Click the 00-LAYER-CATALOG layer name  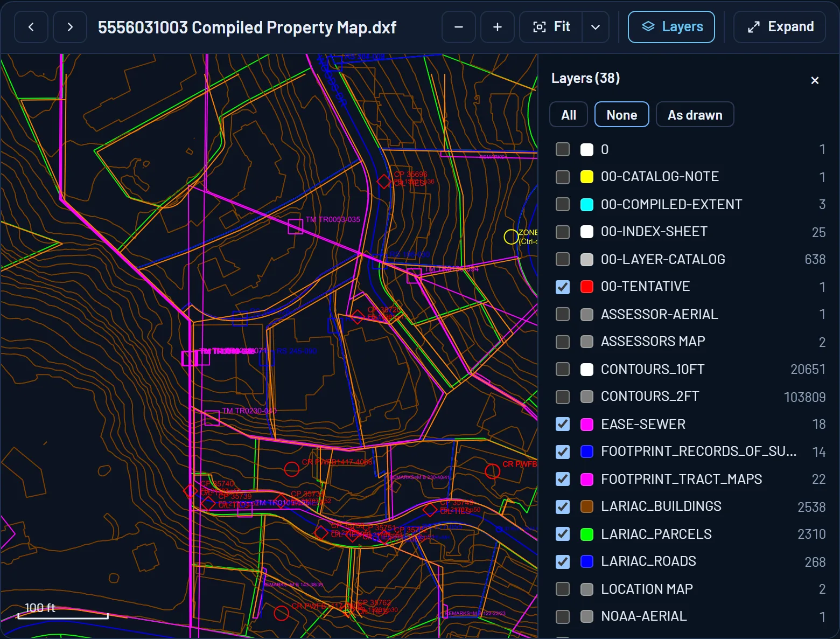[x=663, y=259]
